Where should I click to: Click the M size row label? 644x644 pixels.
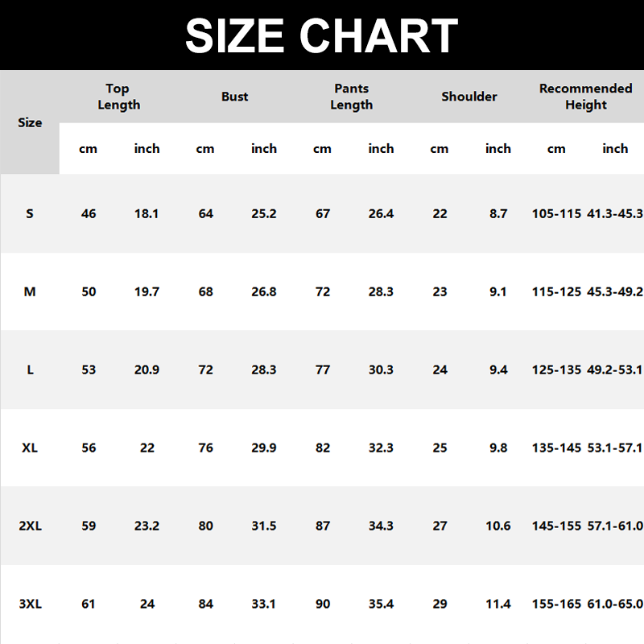click(x=30, y=291)
